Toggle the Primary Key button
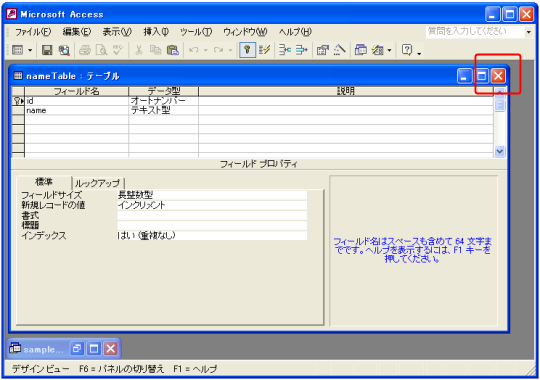The height and width of the screenshot is (380, 540). 247,50
